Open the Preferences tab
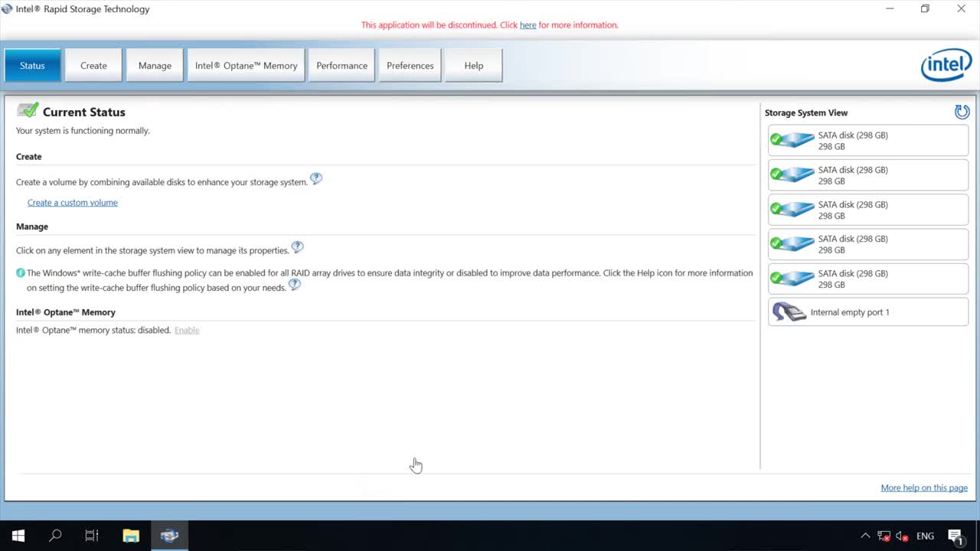Image resolution: width=980 pixels, height=551 pixels. [x=410, y=66]
